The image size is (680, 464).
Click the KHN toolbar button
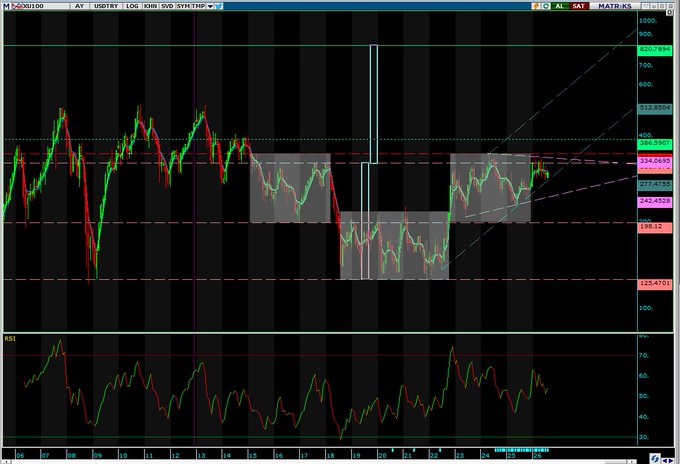click(150, 6)
